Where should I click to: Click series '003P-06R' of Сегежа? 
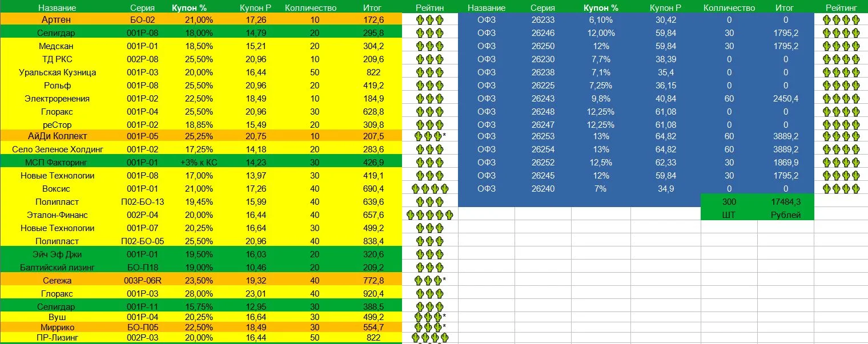click(143, 281)
